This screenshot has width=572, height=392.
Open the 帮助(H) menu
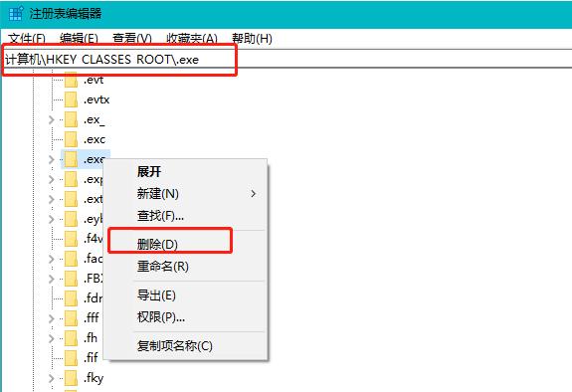point(252,39)
